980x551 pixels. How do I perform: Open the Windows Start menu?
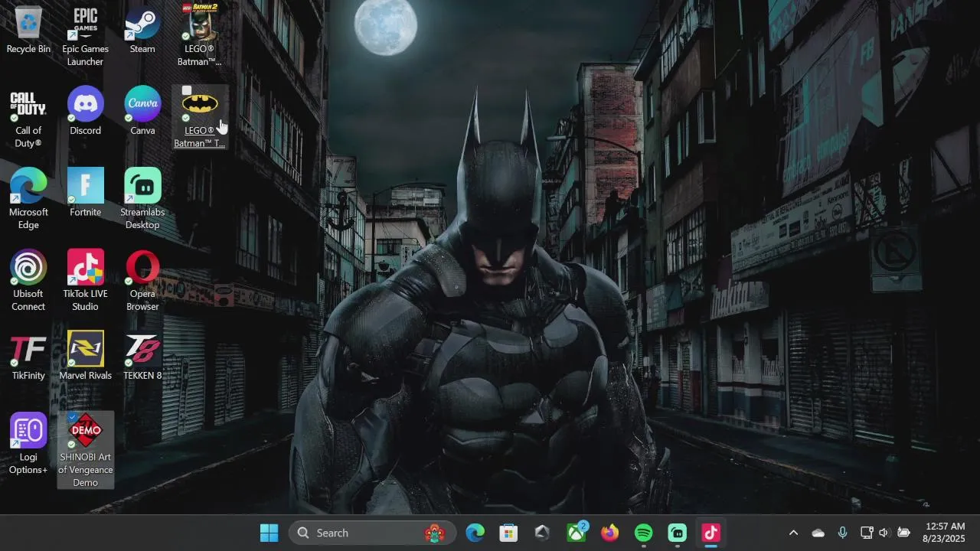pos(269,533)
